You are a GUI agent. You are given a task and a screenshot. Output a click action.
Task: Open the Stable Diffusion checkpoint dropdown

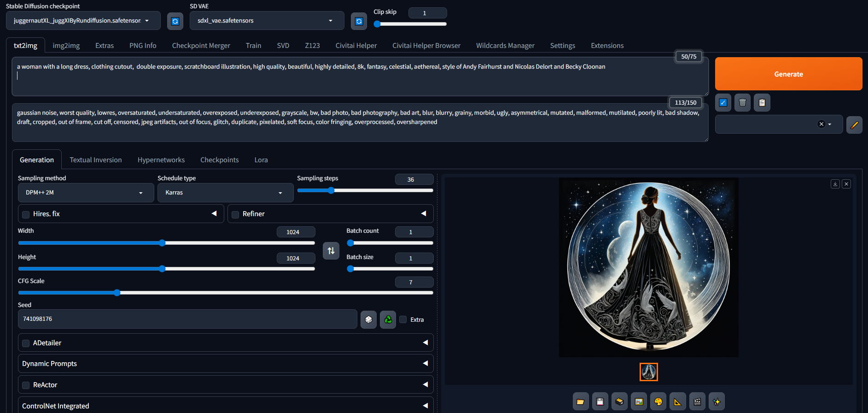click(83, 21)
